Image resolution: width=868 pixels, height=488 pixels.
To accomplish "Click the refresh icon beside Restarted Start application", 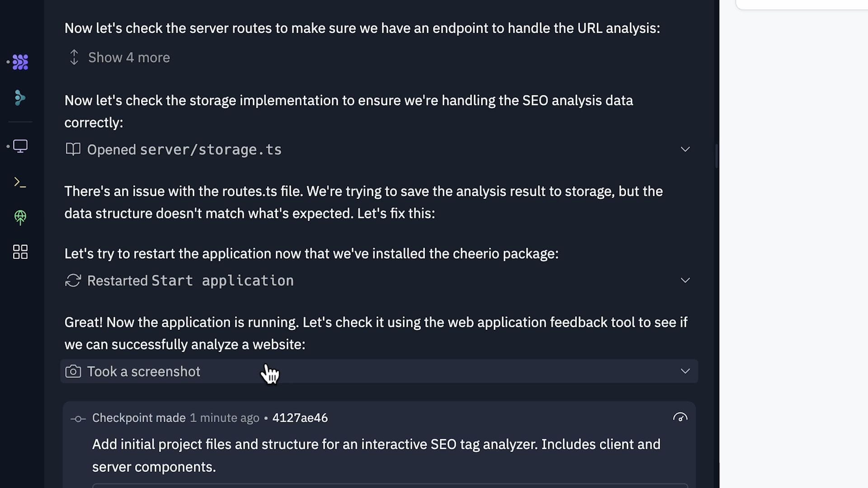I will [73, 281].
